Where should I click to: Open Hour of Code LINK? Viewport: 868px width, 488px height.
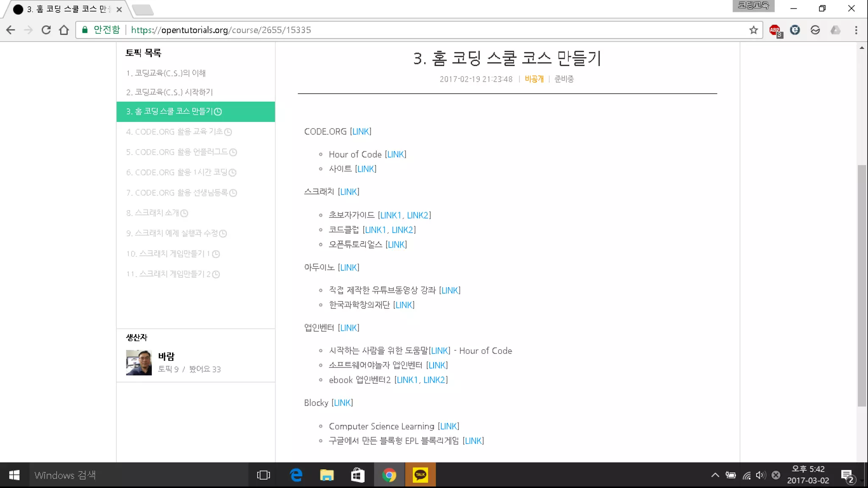point(395,155)
